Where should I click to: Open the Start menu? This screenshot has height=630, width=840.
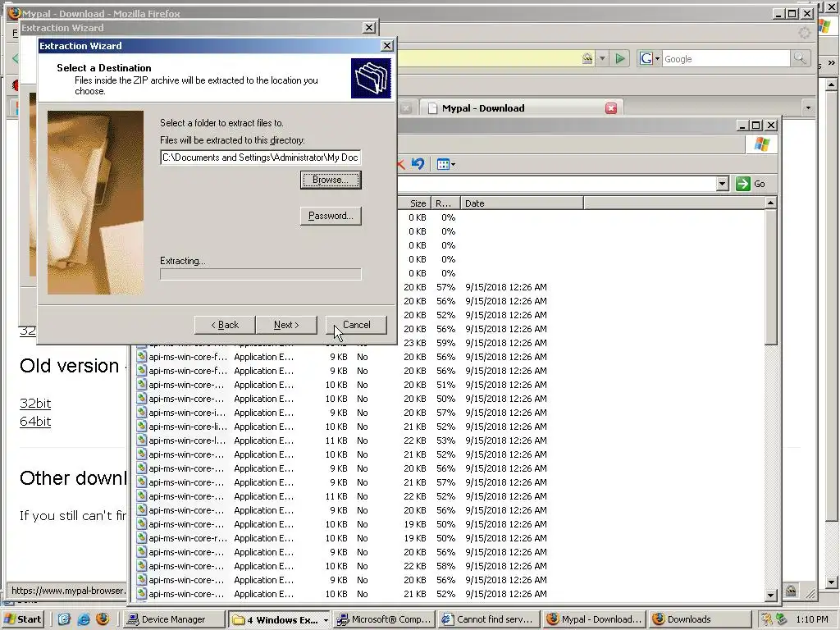22,619
